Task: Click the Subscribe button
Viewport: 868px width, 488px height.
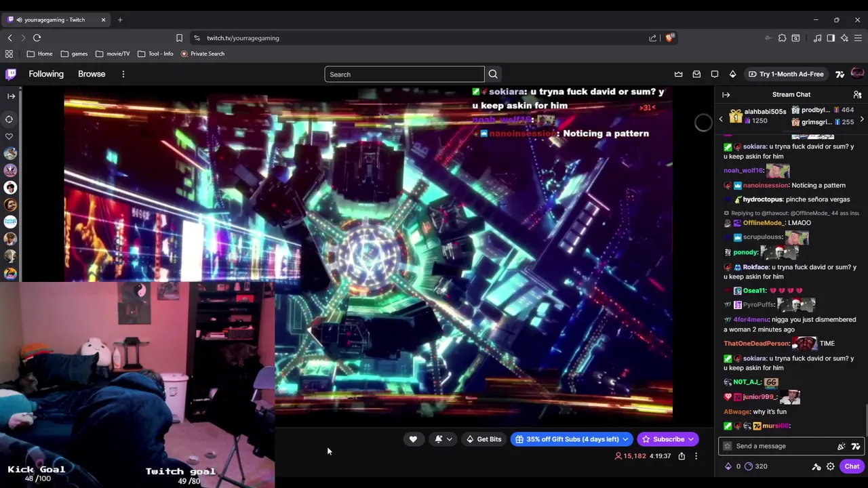Action: (x=668, y=439)
